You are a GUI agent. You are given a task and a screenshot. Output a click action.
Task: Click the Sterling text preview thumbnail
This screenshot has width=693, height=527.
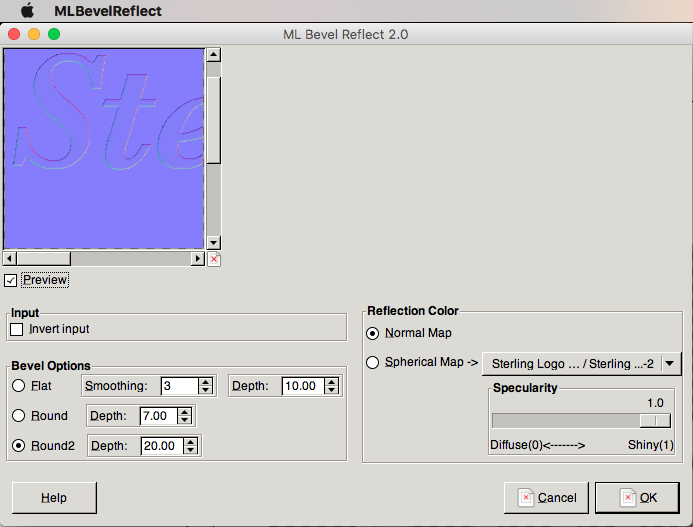pyautogui.click(x=104, y=149)
